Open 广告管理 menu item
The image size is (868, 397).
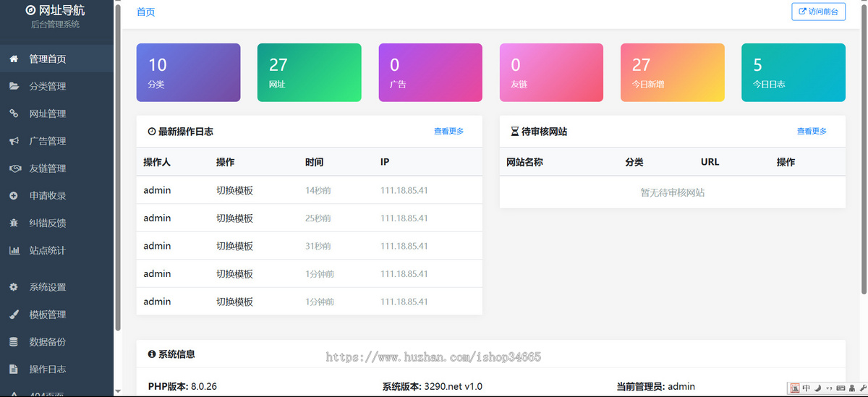56,141
